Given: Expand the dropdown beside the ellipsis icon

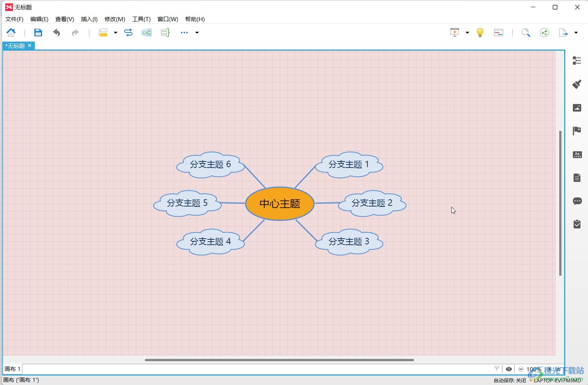Looking at the screenshot, I should tap(197, 33).
